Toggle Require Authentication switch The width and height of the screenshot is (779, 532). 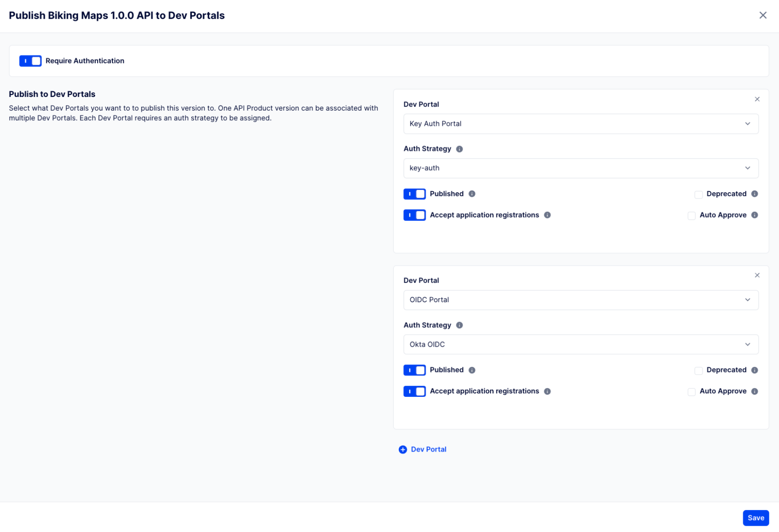tap(30, 61)
